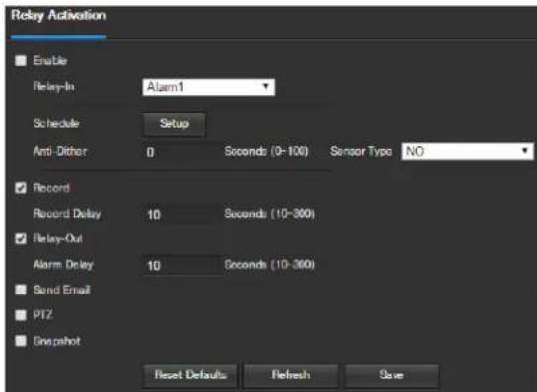The height and width of the screenshot is (392, 537).
Task: Enable the Send Email checkbox
Action: click(x=21, y=290)
